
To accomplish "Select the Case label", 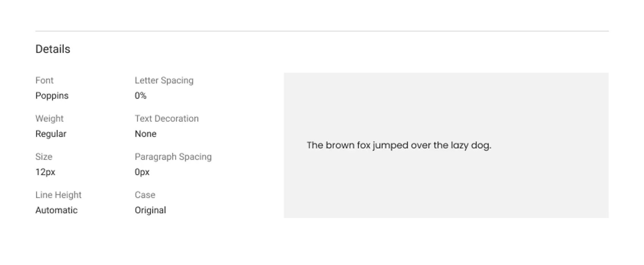I will [145, 195].
